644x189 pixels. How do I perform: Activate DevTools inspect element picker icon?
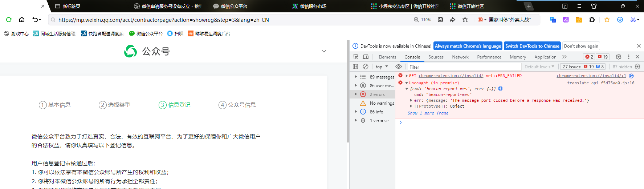355,57
